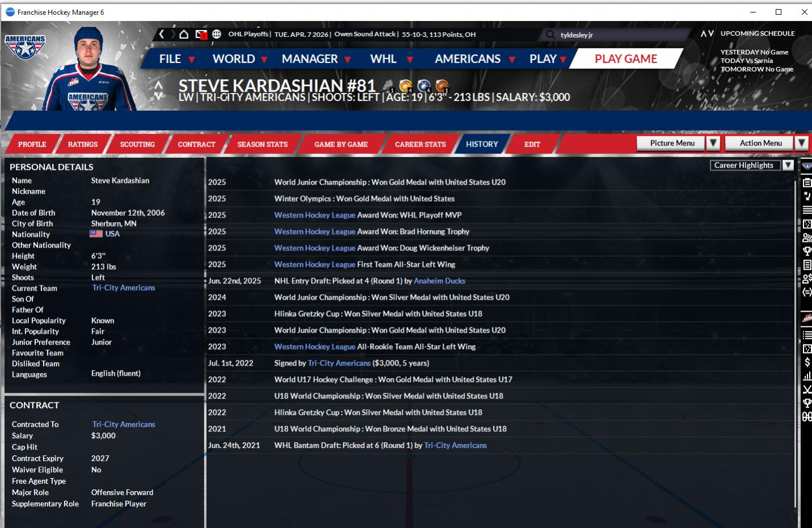The width and height of the screenshot is (812, 528).
Task: Click the sidebar trophy icon below crossed sticks
Action: tap(807, 403)
